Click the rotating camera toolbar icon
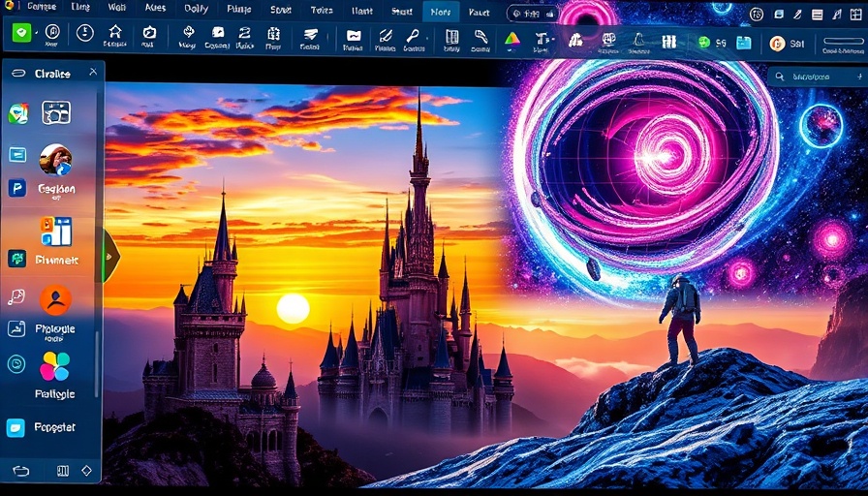The image size is (868, 496). (149, 32)
